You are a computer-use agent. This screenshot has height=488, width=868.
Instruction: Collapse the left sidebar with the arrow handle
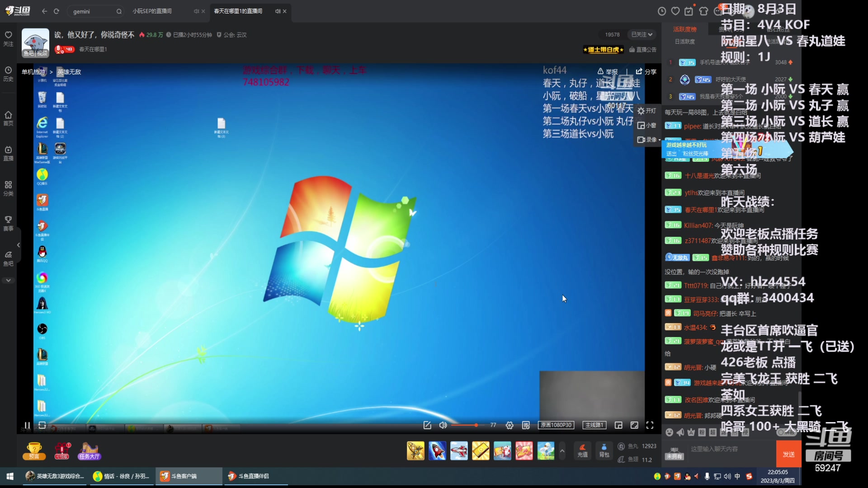[x=19, y=245]
